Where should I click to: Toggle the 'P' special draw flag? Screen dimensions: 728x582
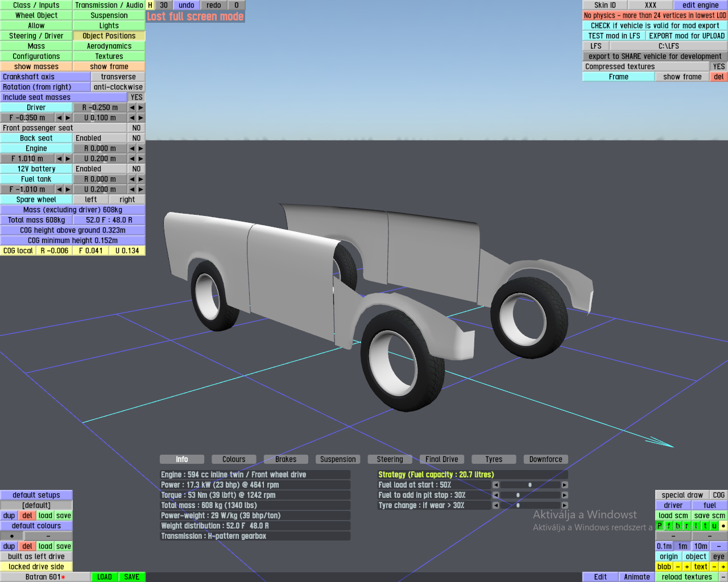pyautogui.click(x=660, y=526)
